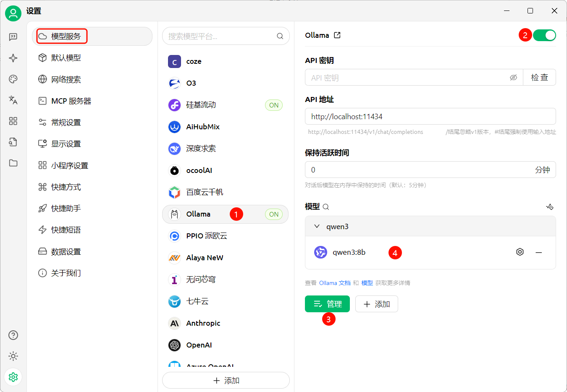This screenshot has height=392, width=567.
Task: Toggle the Ollama enable switch off
Action: click(544, 35)
